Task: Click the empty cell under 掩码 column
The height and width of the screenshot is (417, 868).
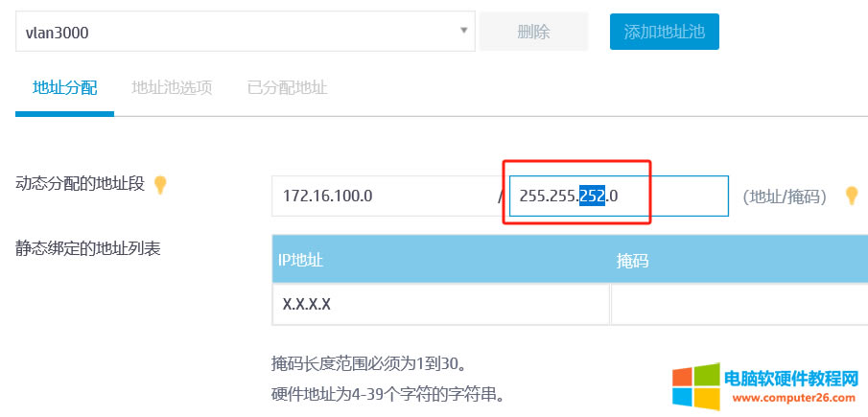Action: coord(739,305)
